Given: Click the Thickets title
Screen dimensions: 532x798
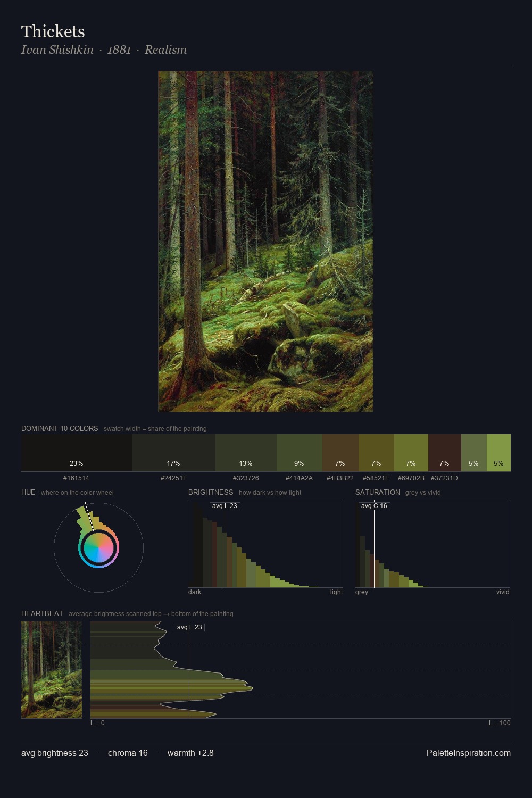Looking at the screenshot, I should coord(53,31).
